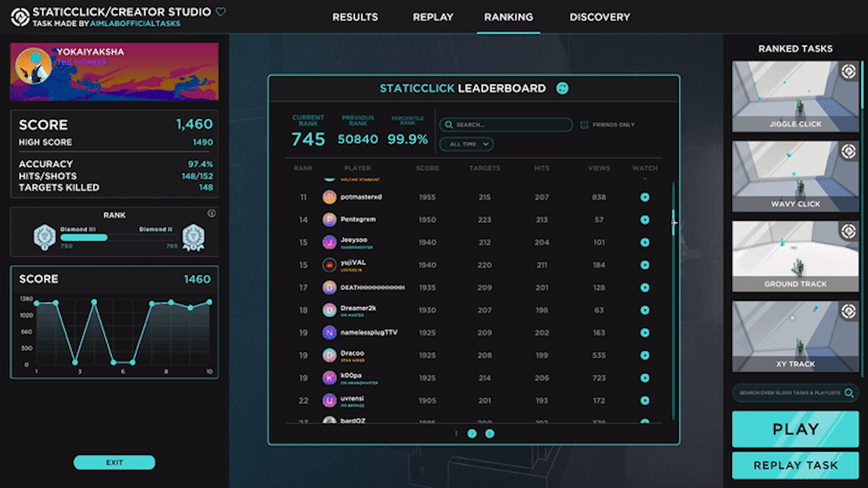Click the task search magnifier icon
The height and width of the screenshot is (488, 868).
[849, 393]
